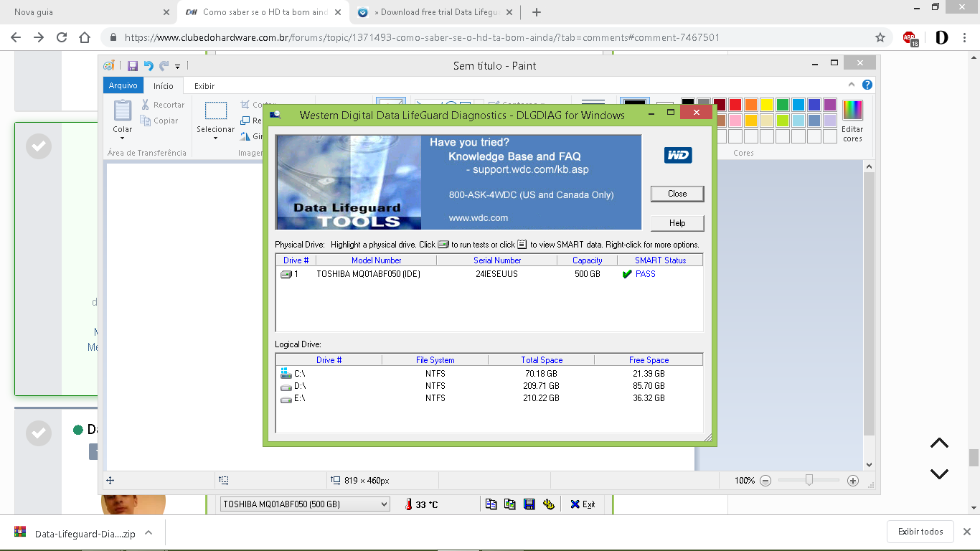The image size is (980, 551).
Task: Select the C:\ logical drive row
Action: 489,374
